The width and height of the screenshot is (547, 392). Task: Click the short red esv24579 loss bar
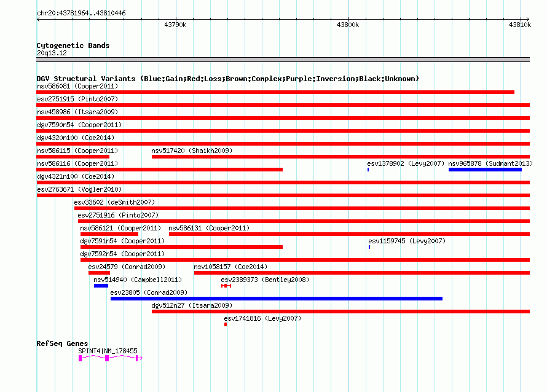point(100,273)
